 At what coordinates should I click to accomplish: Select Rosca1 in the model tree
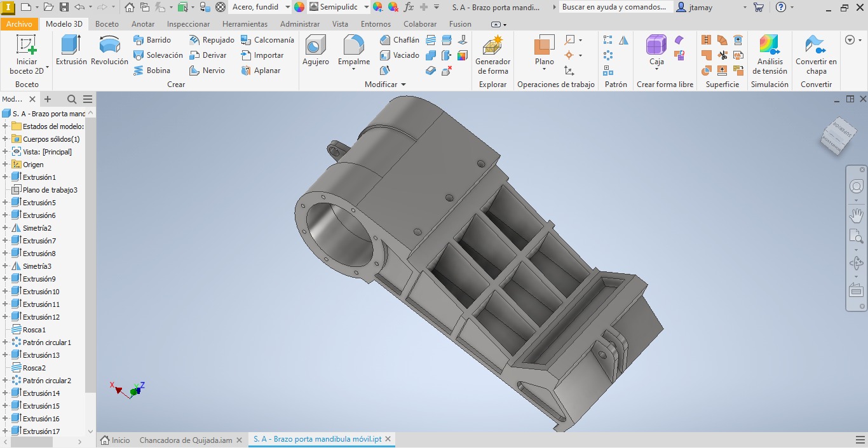tap(29, 330)
